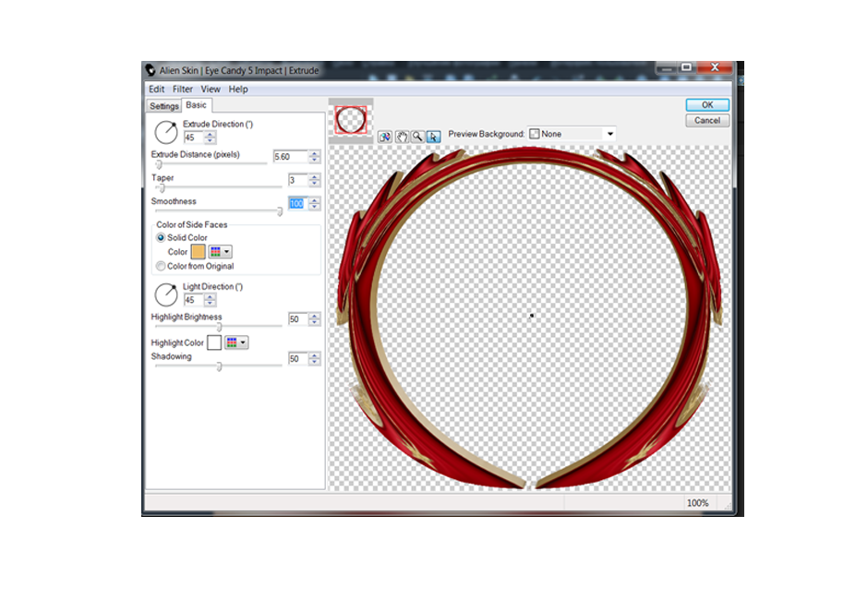Select the hand pan tool
This screenshot has width=868, height=600.
[x=402, y=137]
